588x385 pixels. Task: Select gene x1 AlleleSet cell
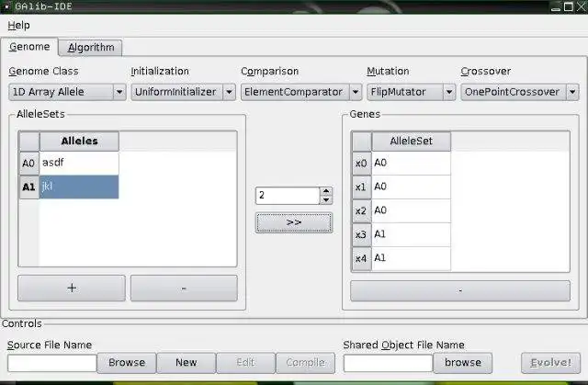(411, 187)
